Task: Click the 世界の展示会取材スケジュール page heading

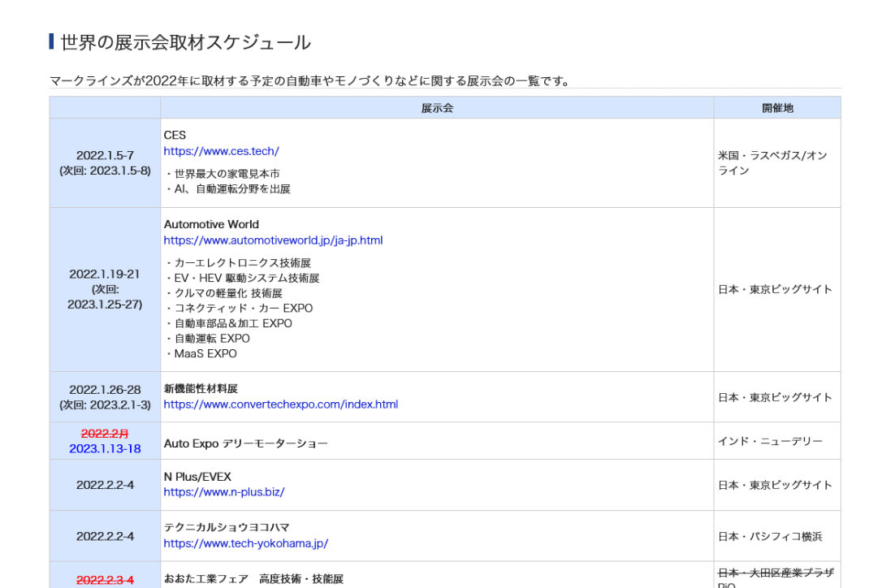Action: click(185, 42)
